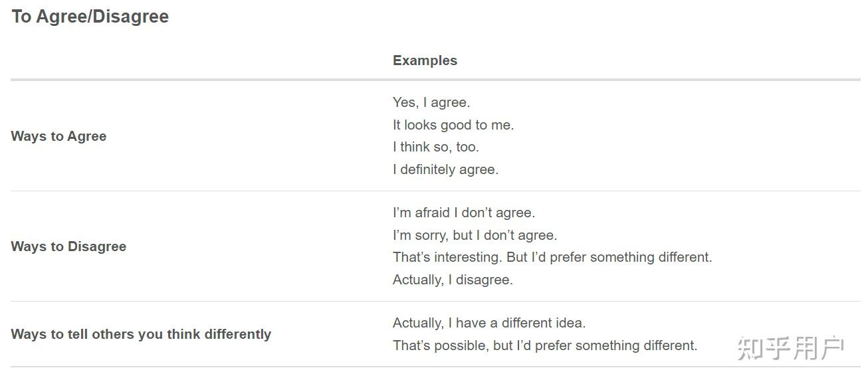Select the "Ways to Agree" row label
Image resolution: width=868 pixels, height=378 pixels.
coord(58,136)
